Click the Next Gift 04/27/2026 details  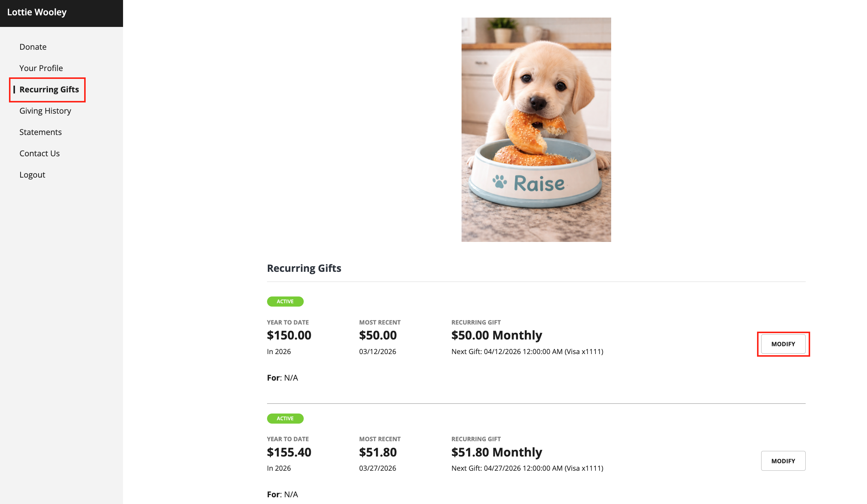point(527,468)
